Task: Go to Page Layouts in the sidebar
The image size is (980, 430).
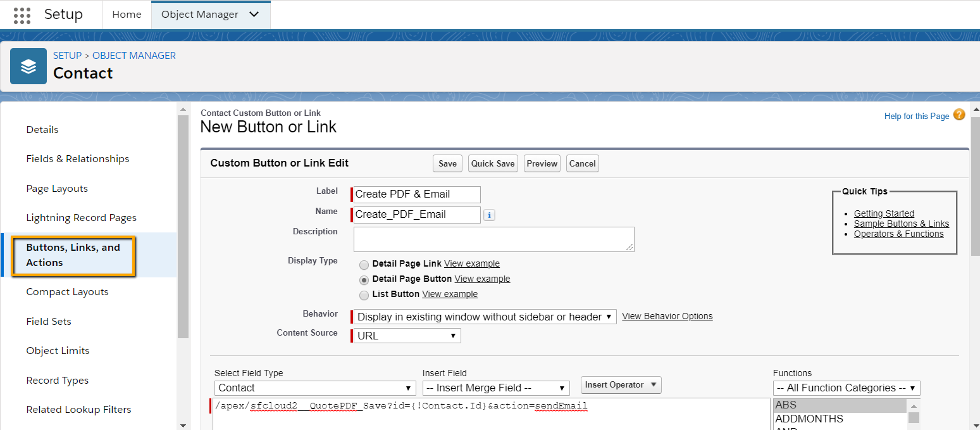Action: [57, 189]
